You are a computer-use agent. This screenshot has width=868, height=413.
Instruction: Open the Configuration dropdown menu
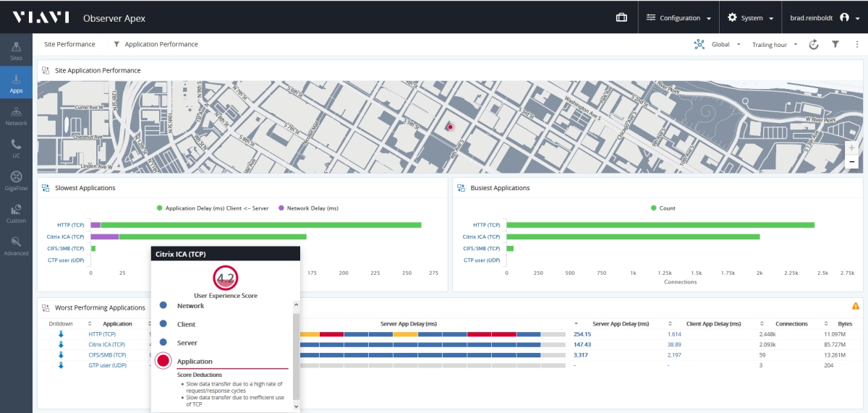678,17
